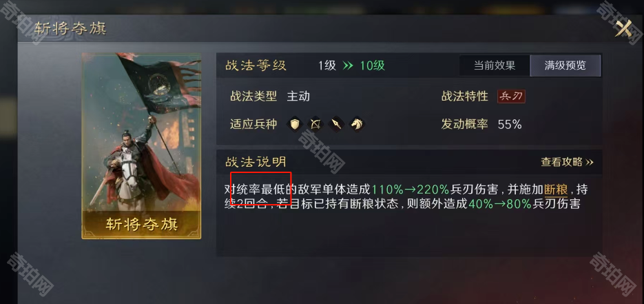Click the green double-arrow level indicator
The image size is (644, 304).
348,65
